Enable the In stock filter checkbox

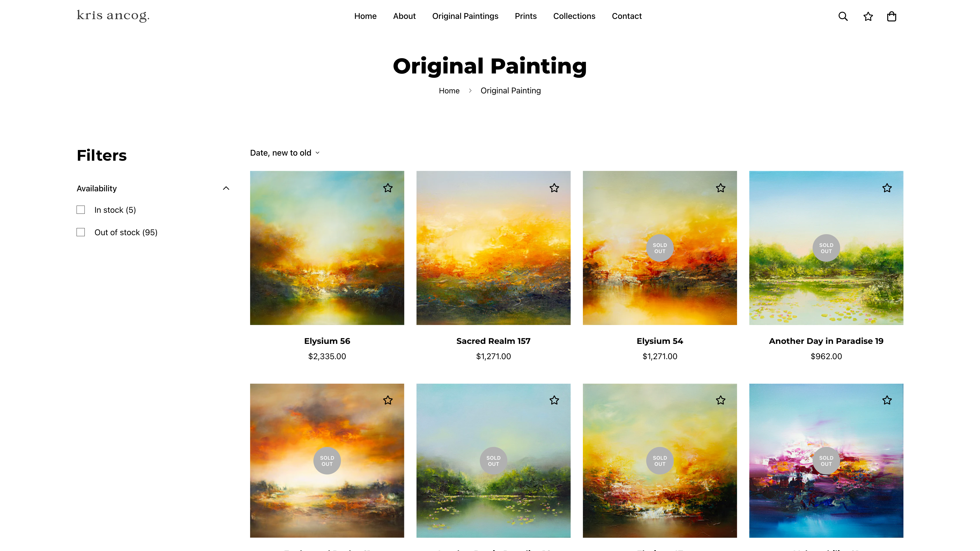81,210
